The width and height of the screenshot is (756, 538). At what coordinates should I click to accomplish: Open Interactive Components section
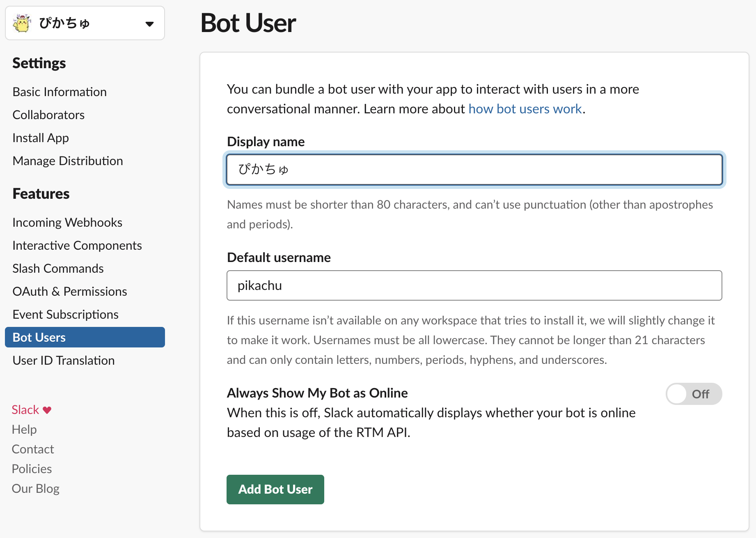(77, 246)
